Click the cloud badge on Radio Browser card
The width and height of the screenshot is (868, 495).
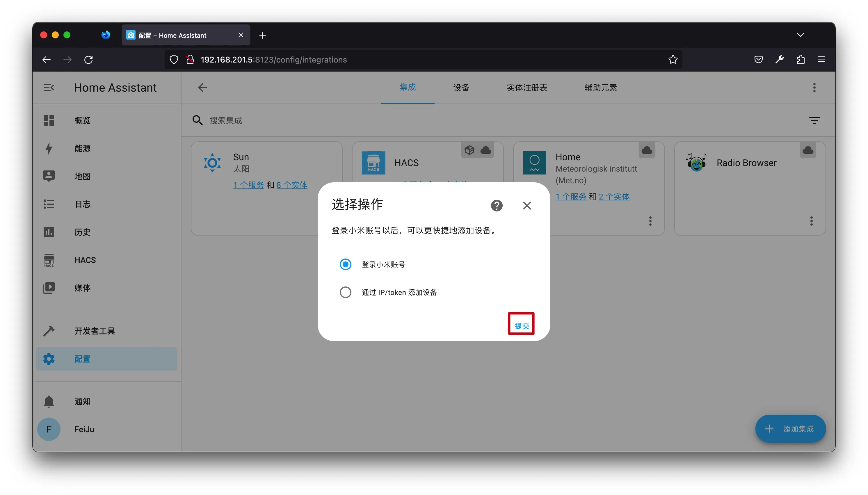[808, 150]
